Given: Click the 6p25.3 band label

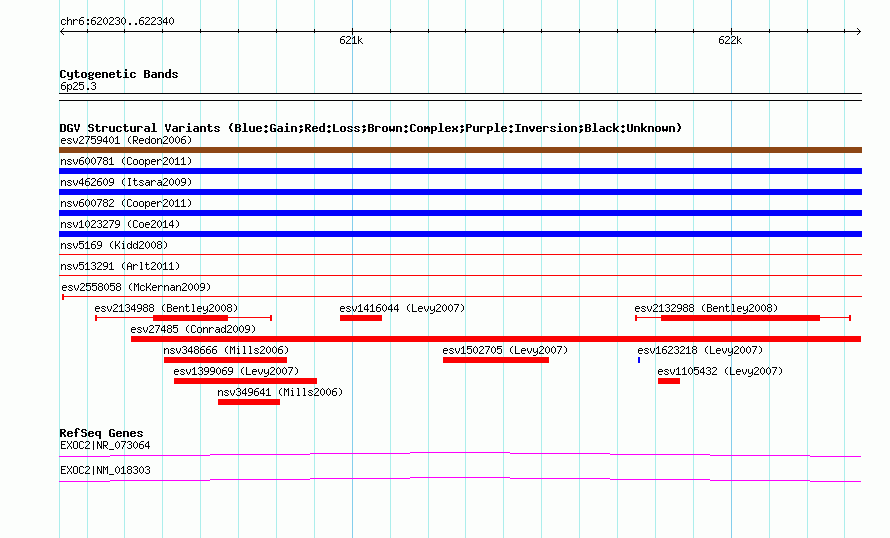Looking at the screenshot, I should 78,86.
